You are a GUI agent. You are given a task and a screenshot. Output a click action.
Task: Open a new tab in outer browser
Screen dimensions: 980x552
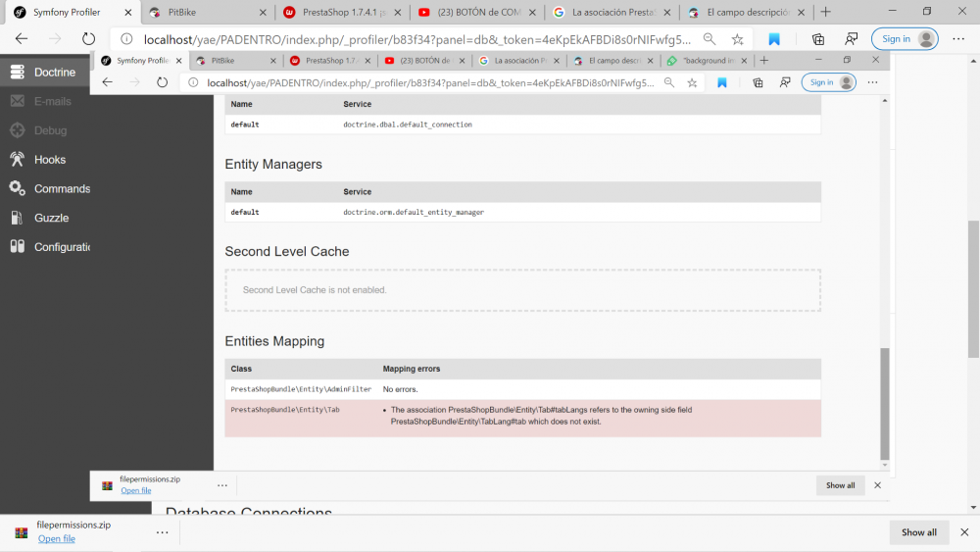coord(825,12)
